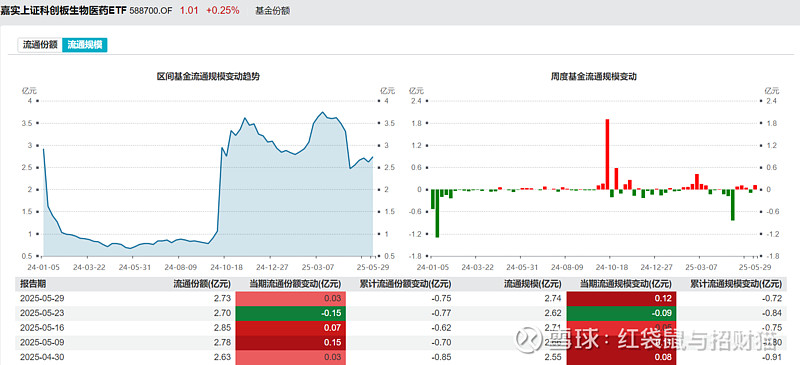This screenshot has height=365, width=800.
Task: Click -0.84 cumulative scale change value
Action: [x=771, y=313]
